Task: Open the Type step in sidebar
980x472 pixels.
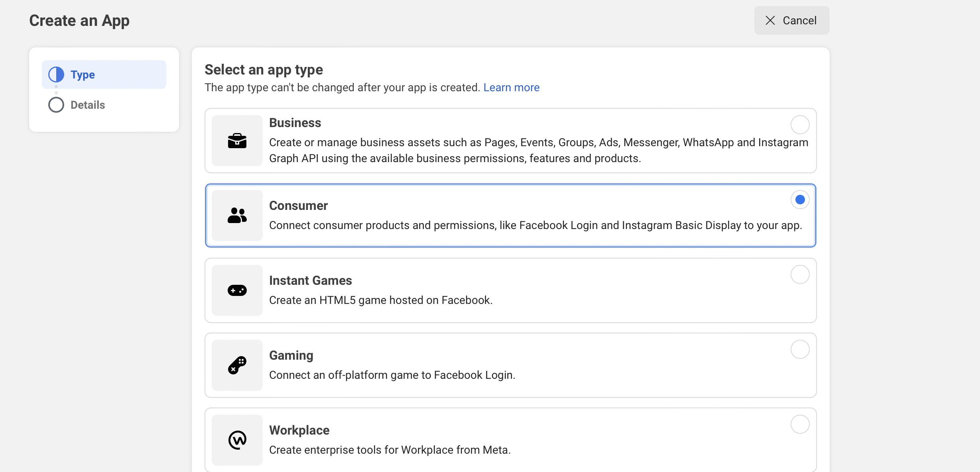Action: point(83,74)
